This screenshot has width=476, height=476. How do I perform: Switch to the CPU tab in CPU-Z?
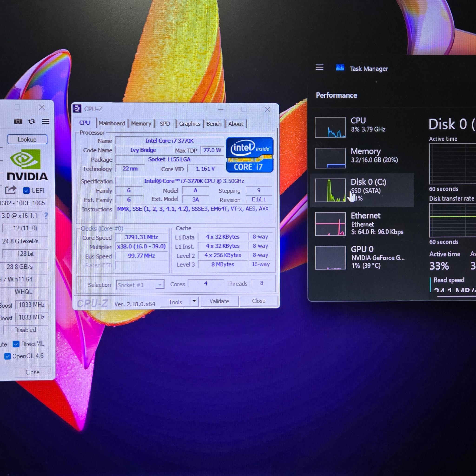pyautogui.click(x=85, y=123)
